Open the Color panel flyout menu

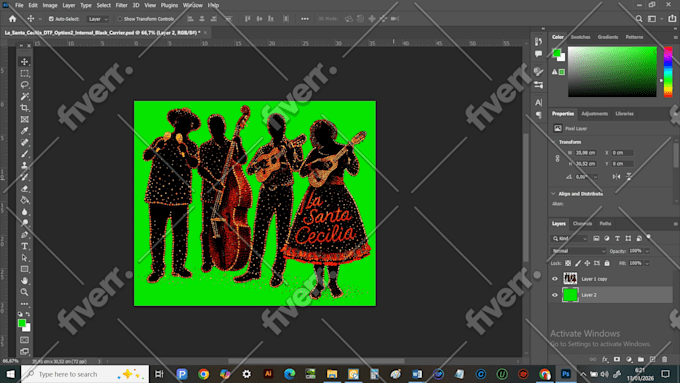pyautogui.click(x=675, y=37)
